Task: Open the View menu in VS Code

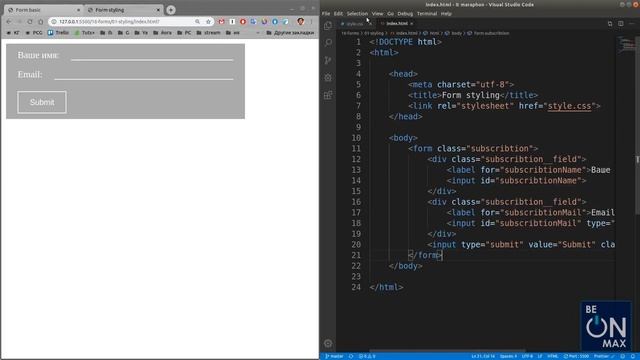Action: pos(378,13)
